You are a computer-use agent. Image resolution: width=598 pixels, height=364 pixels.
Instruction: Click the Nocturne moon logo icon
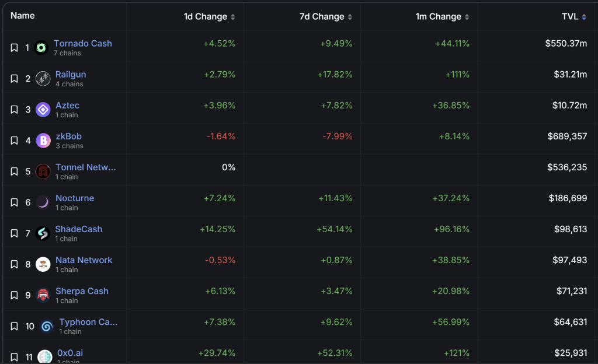tap(43, 202)
